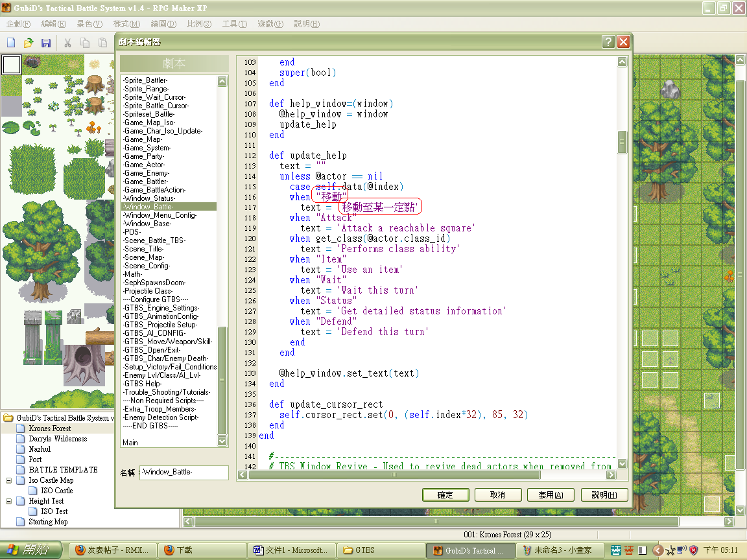
Task: Switch to the GTBS folder taskbar button
Action: [x=380, y=550]
